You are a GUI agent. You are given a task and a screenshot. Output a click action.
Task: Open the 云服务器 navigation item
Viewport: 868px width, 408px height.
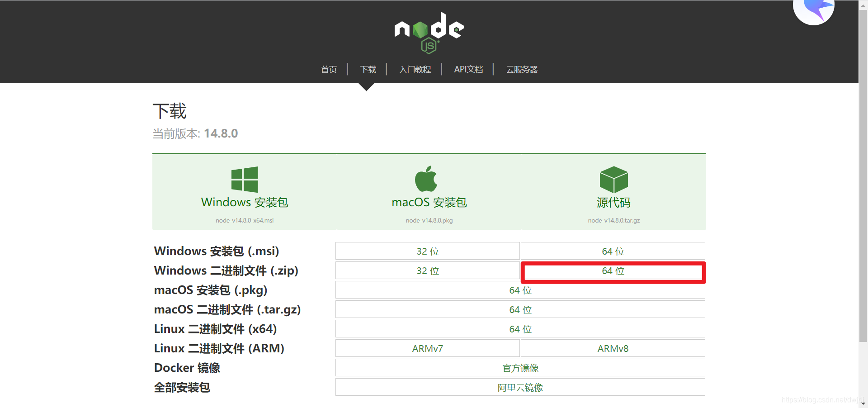[522, 69]
